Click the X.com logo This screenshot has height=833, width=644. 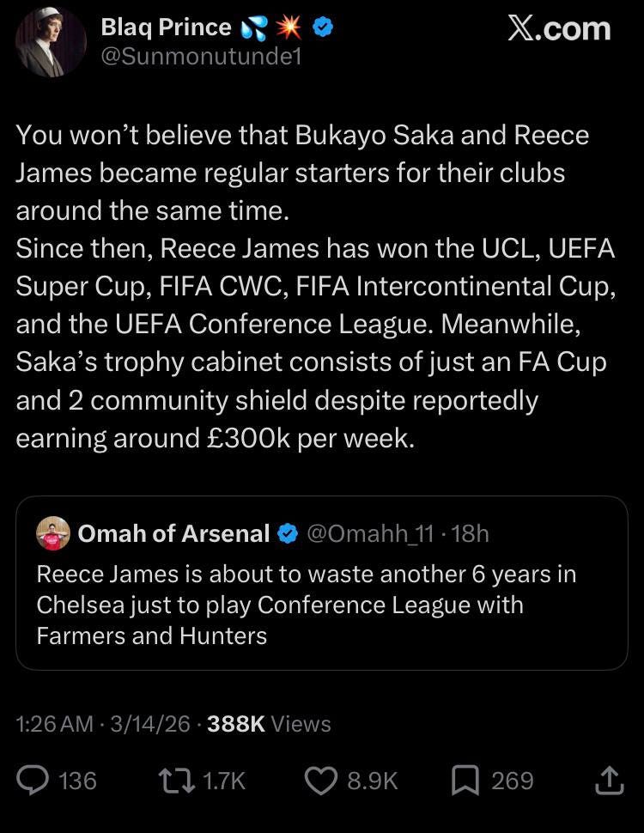click(x=559, y=28)
